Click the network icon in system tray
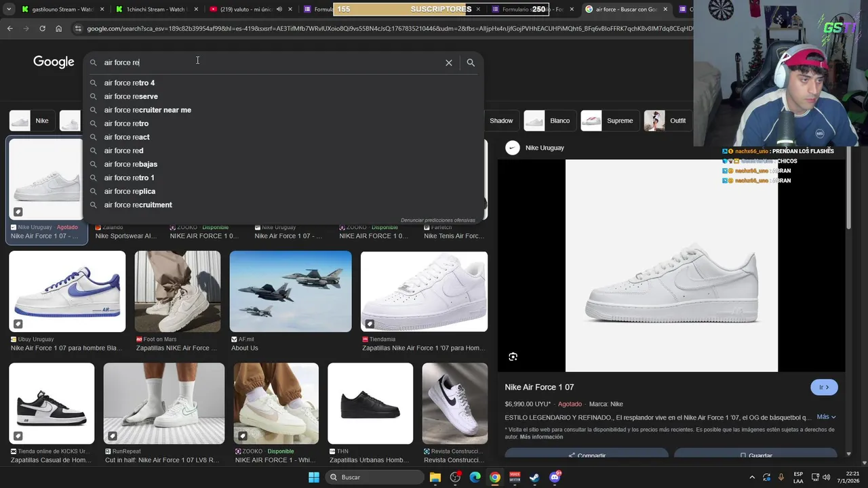The image size is (868, 488). (x=815, y=477)
